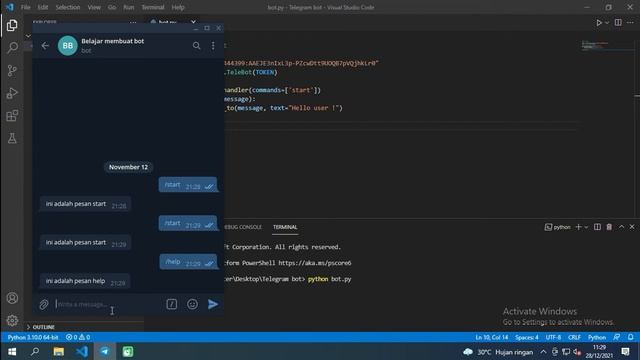Open the Telegram chat options menu

(213, 46)
